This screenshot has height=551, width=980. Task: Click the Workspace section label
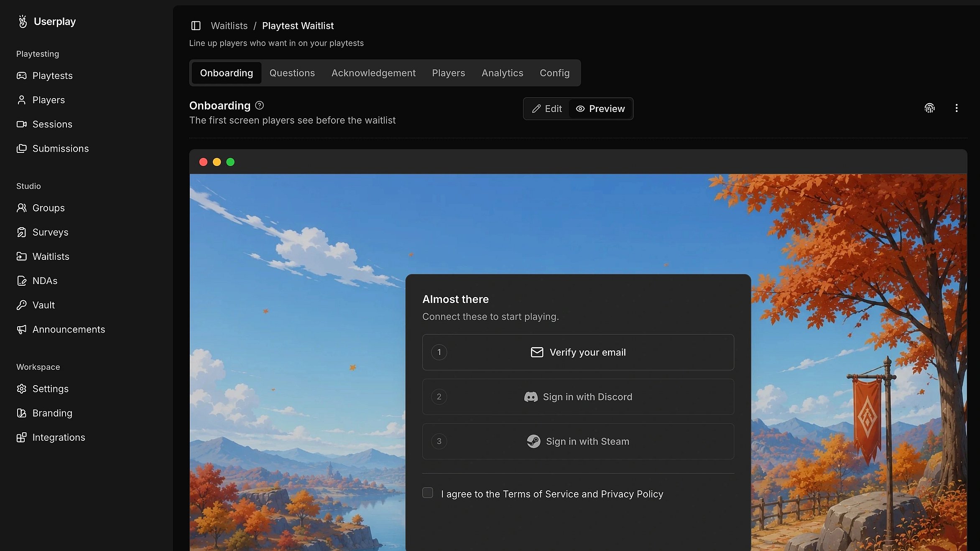[x=38, y=367]
